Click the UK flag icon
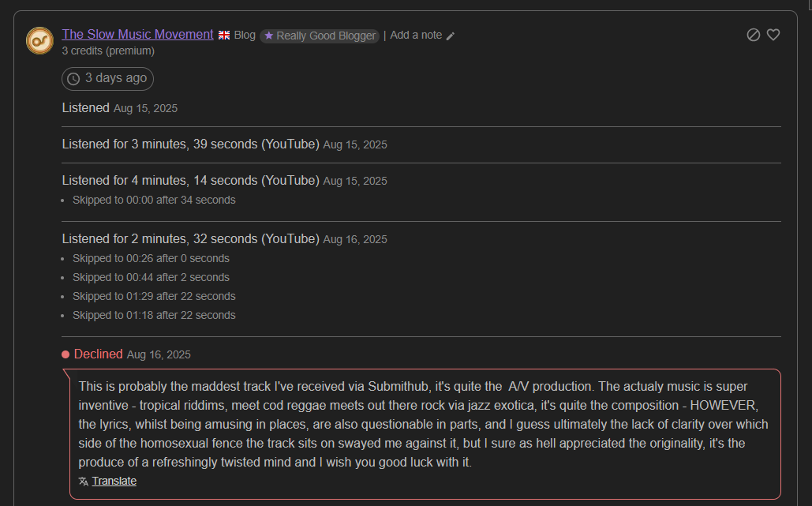The width and height of the screenshot is (812, 506). (224, 35)
